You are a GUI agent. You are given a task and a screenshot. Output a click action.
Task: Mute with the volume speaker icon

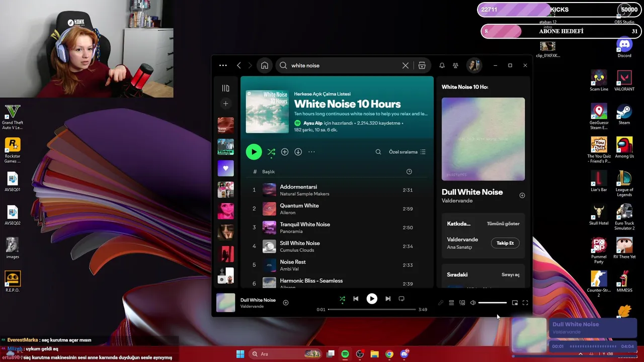pyautogui.click(x=473, y=303)
